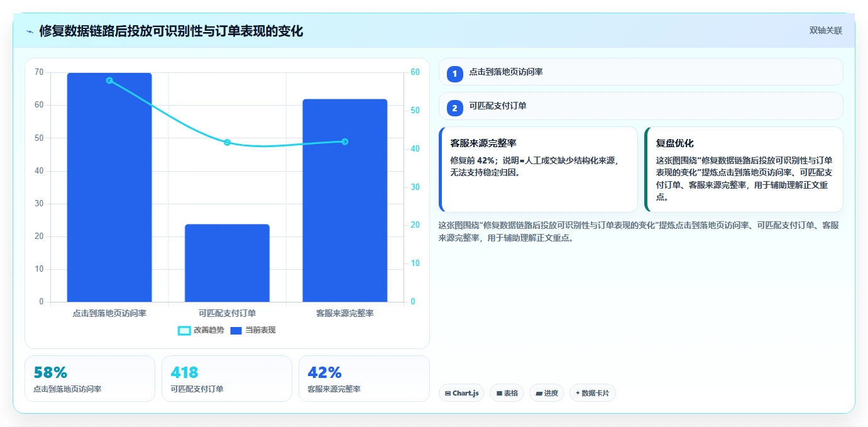
Task: Click the trend line point above 点击到落地页访问率
Action: (x=109, y=80)
